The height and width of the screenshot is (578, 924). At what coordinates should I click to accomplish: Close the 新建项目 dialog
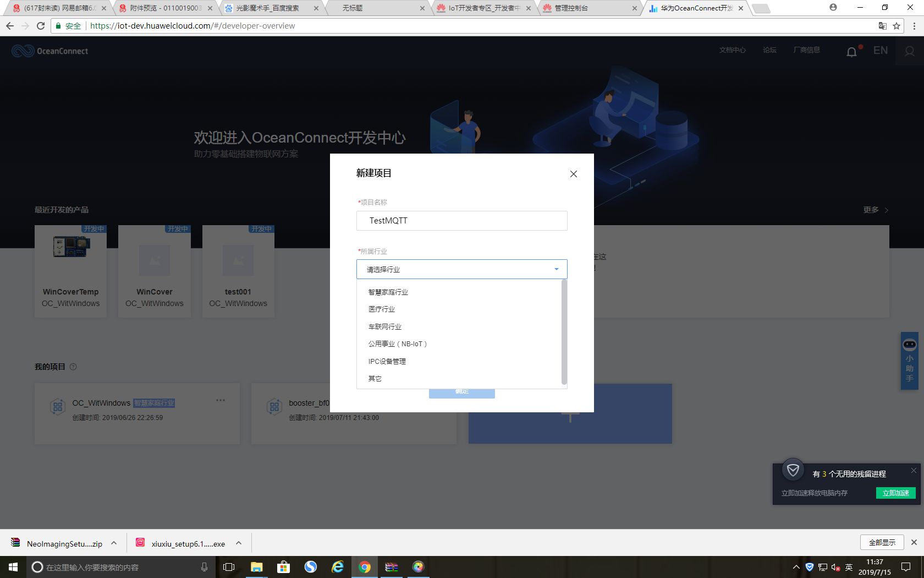573,174
